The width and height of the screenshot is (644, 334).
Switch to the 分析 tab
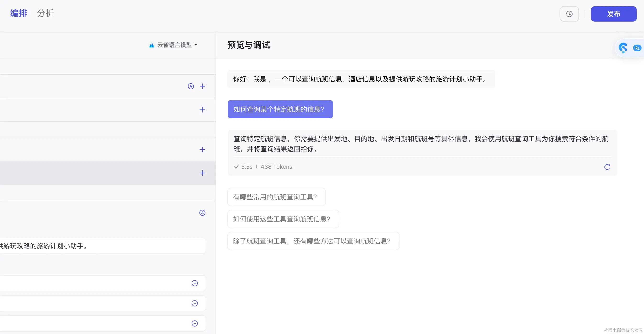(45, 13)
